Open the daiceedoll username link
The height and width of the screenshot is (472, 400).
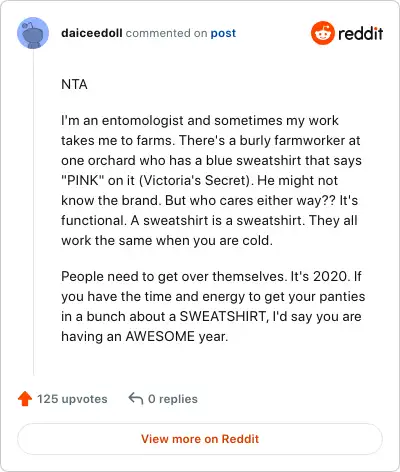pos(92,33)
